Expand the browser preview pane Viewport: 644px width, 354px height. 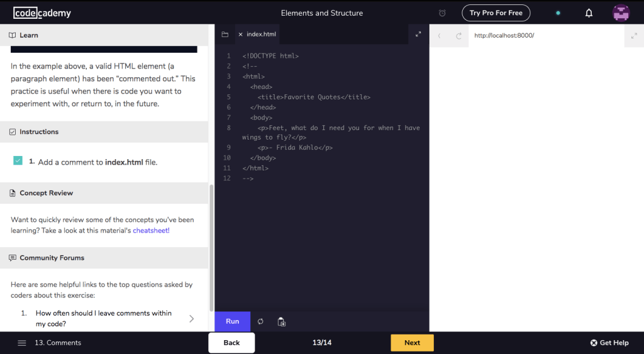coord(634,36)
